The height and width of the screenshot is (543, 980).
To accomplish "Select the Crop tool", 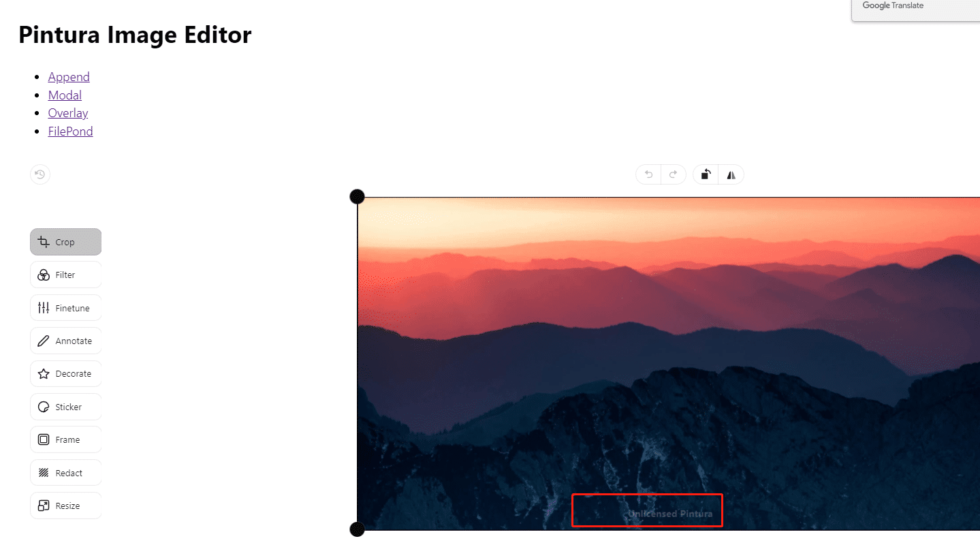I will [65, 242].
